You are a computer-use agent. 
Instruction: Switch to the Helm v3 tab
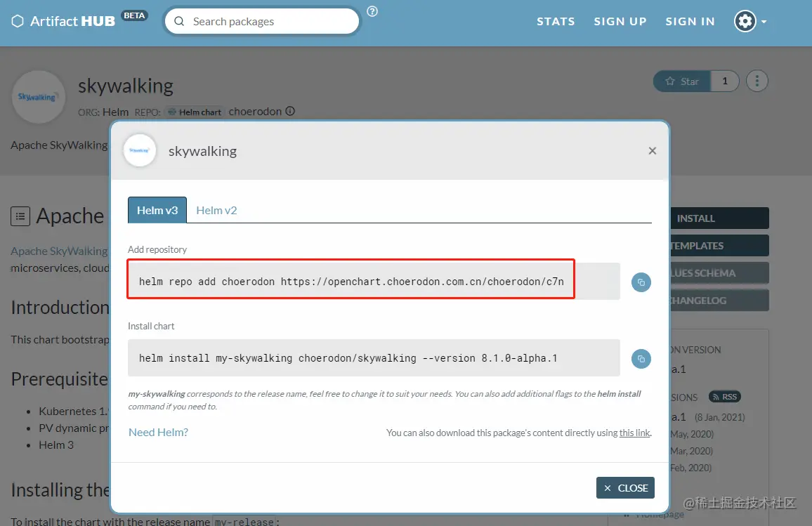pyautogui.click(x=157, y=210)
